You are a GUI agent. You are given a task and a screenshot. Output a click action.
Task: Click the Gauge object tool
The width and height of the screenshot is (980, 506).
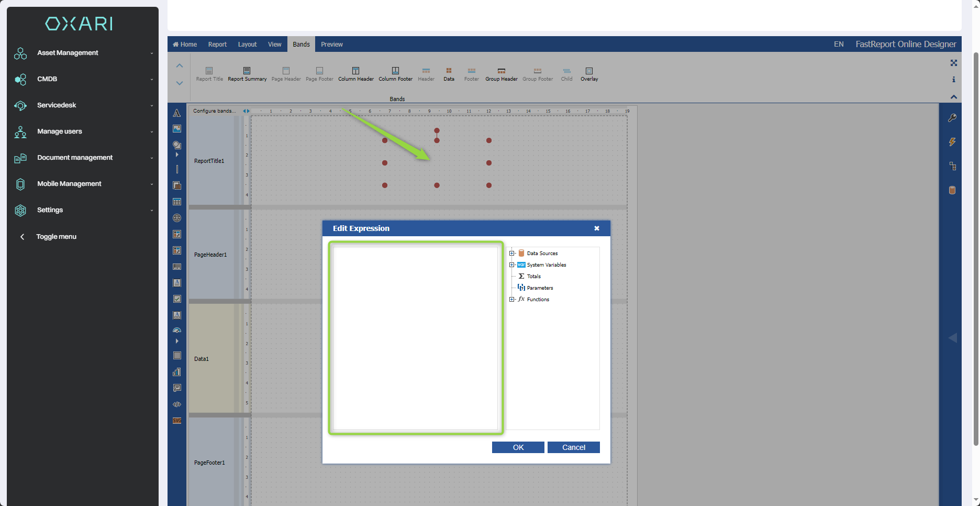tap(177, 331)
